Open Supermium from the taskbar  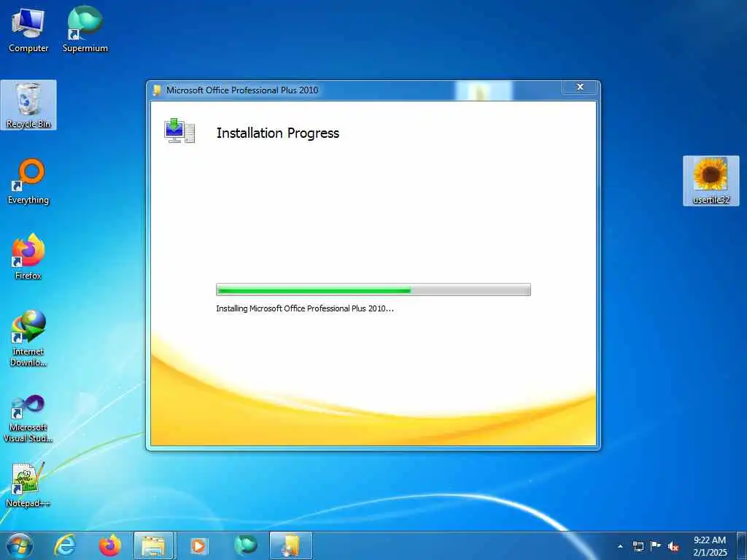point(245,545)
